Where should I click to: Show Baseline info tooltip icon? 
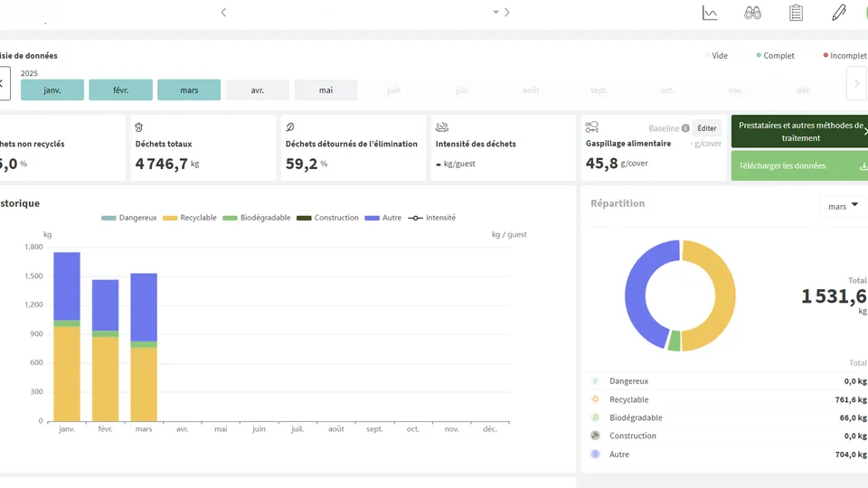point(685,127)
